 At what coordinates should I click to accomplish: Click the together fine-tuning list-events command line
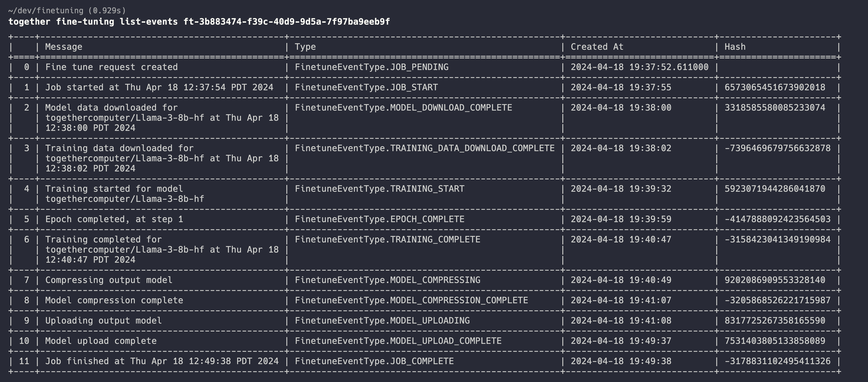click(199, 22)
